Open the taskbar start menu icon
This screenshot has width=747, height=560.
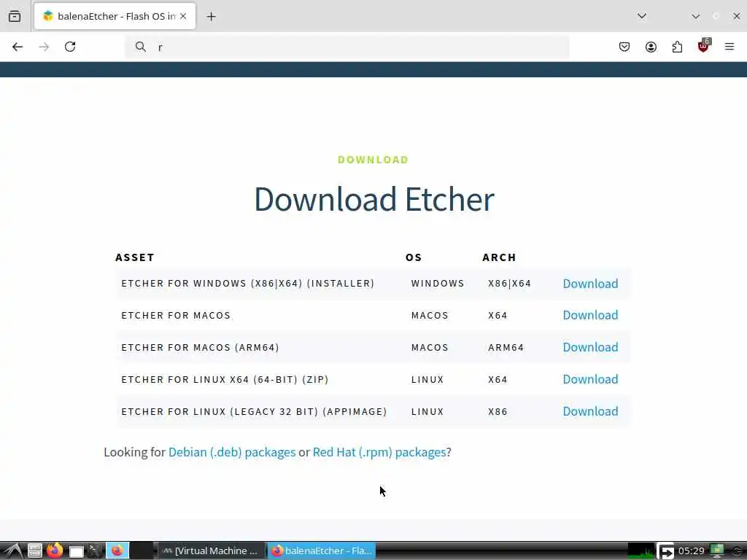point(13,551)
